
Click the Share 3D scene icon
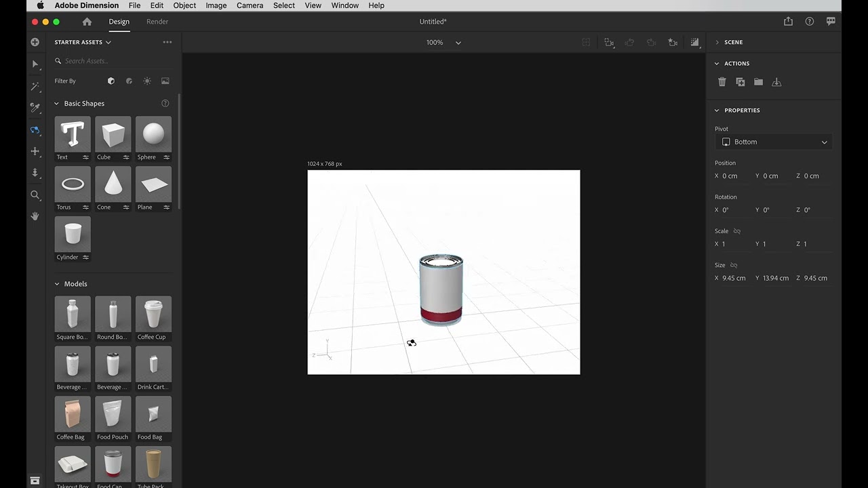tap(788, 22)
